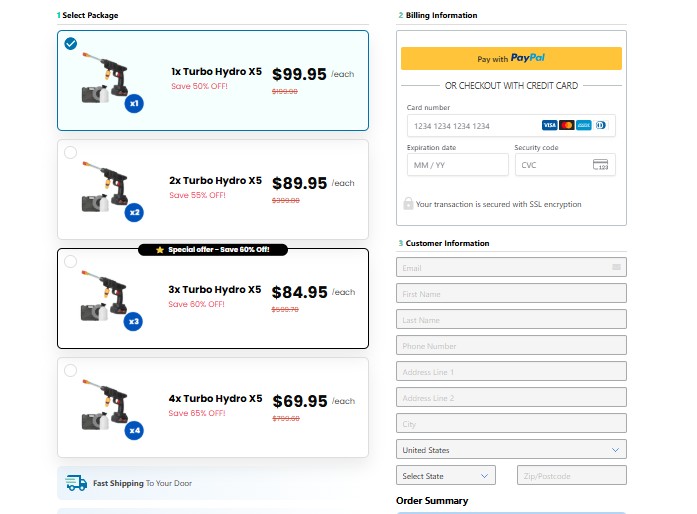Click the Expiration date MM / YY field
This screenshot has width=697, height=514.
[x=456, y=165]
